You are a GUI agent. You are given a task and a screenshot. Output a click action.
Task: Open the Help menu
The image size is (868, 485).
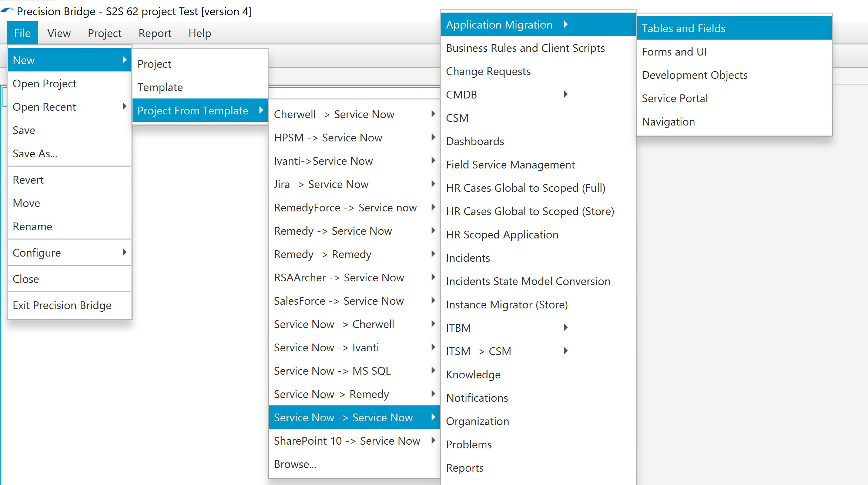[200, 33]
